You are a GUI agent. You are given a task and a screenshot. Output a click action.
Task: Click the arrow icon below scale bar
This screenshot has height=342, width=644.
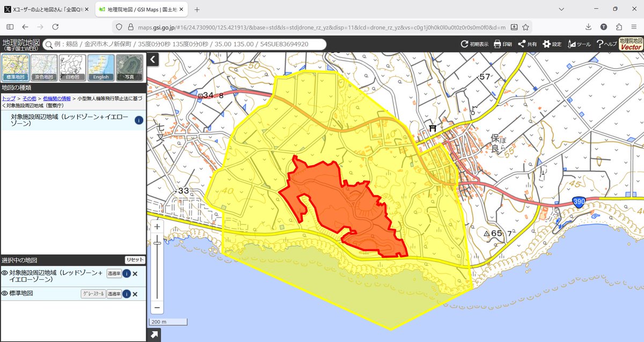pyautogui.click(x=155, y=335)
